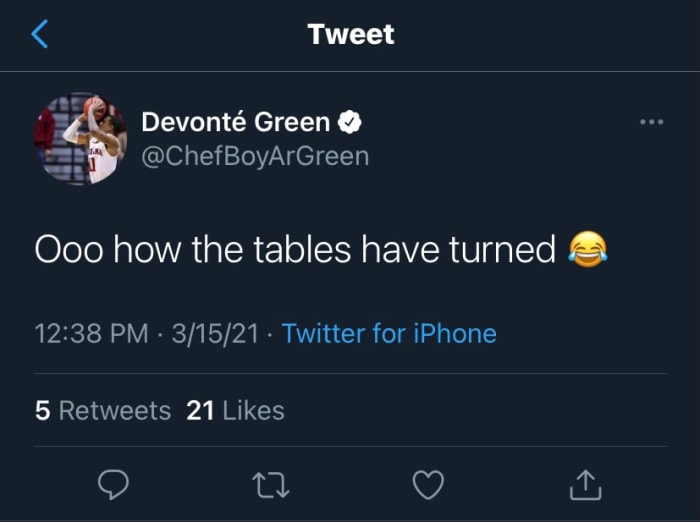Open the three-dot more options menu

coord(651,122)
